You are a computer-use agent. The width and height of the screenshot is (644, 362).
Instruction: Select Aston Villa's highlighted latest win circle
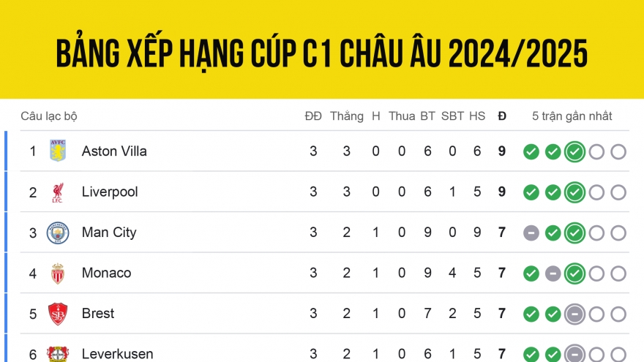pyautogui.click(x=574, y=152)
